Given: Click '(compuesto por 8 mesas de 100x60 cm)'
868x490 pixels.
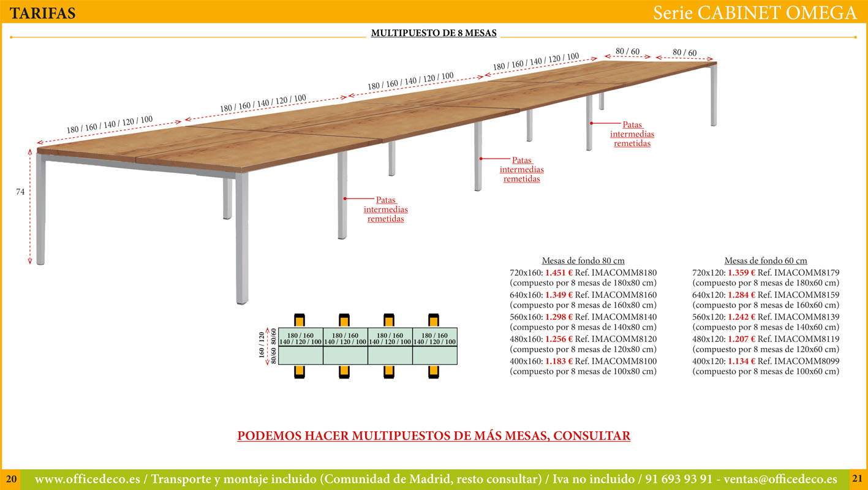Looking at the screenshot, I should click(766, 371).
